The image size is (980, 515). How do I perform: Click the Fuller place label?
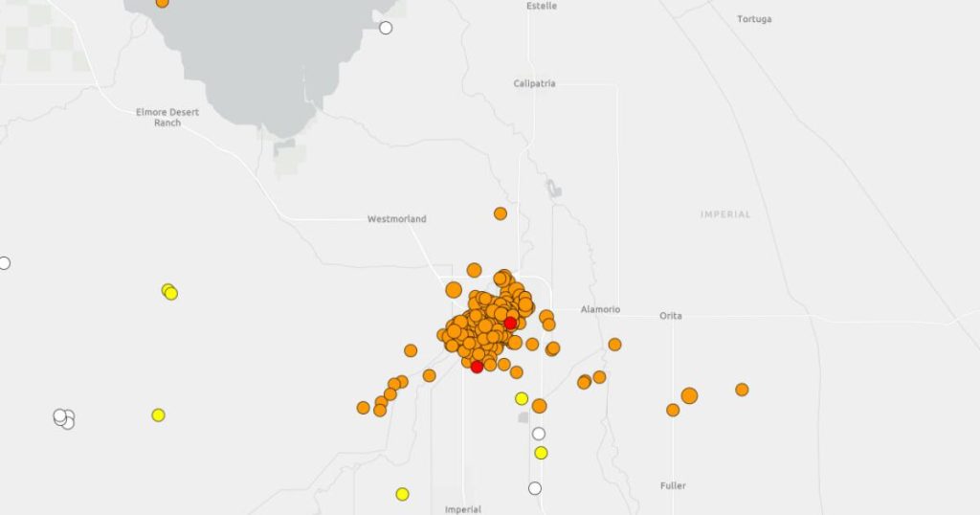click(673, 485)
